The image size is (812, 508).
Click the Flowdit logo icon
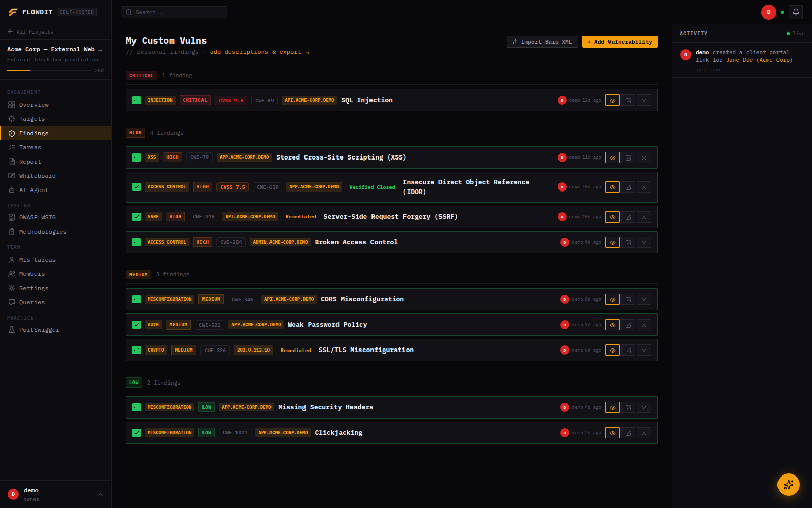[x=13, y=12]
